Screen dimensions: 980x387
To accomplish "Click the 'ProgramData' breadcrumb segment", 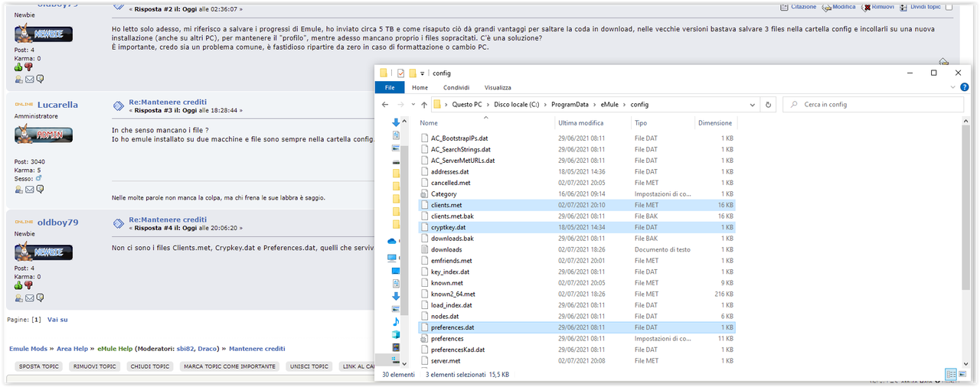I will pyautogui.click(x=570, y=105).
